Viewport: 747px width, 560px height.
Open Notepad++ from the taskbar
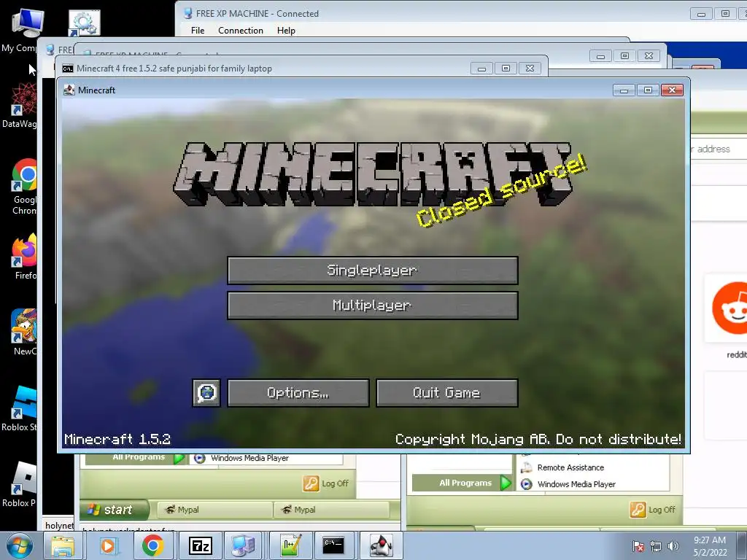[x=290, y=545]
